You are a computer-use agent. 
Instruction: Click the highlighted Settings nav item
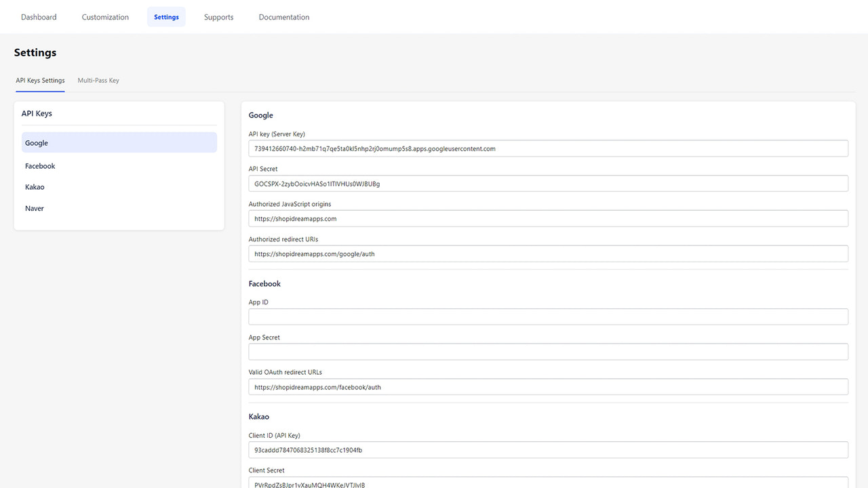[x=166, y=16]
